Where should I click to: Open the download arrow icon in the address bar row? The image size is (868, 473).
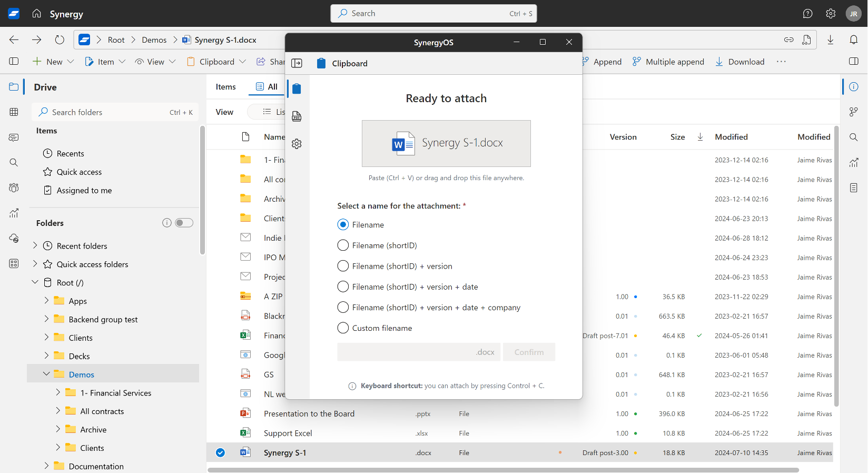831,40
